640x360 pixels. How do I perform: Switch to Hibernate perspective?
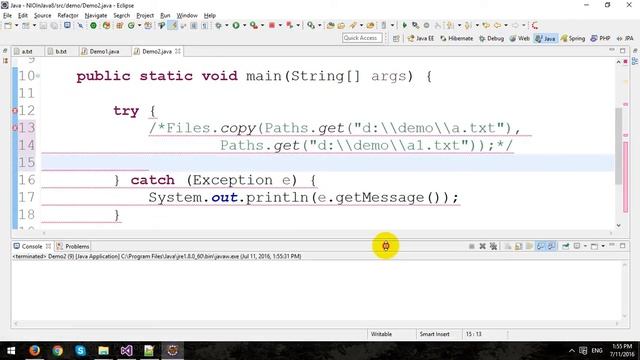point(456,38)
